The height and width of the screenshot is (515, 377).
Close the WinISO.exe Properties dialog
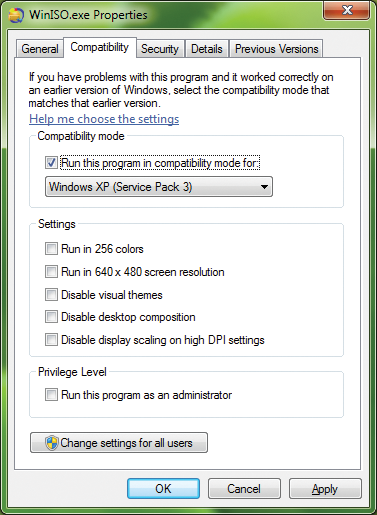pos(347,10)
